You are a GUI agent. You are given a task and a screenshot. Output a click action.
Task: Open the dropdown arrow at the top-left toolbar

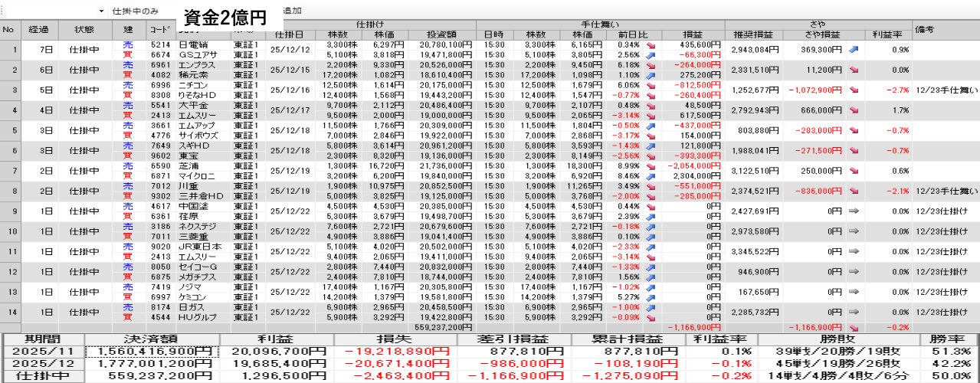[101, 11]
